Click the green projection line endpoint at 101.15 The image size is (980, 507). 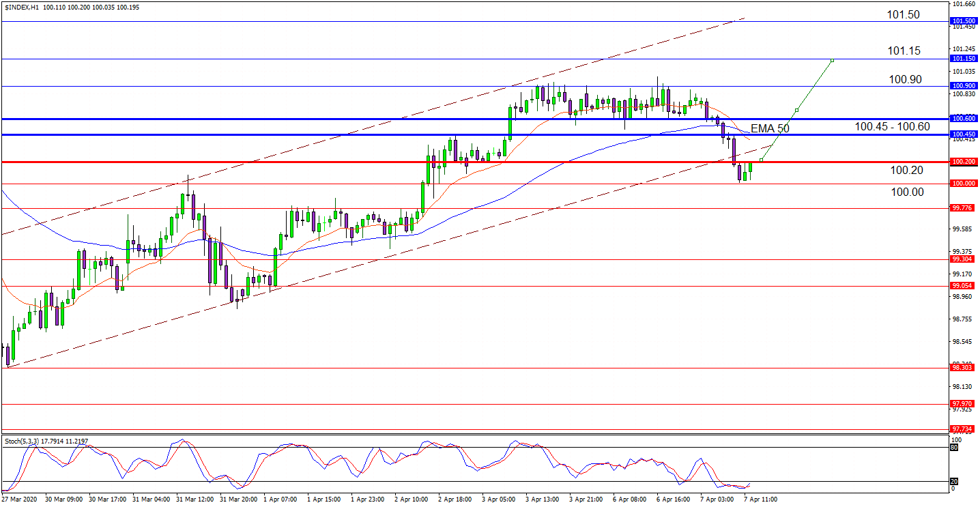pyautogui.click(x=832, y=60)
